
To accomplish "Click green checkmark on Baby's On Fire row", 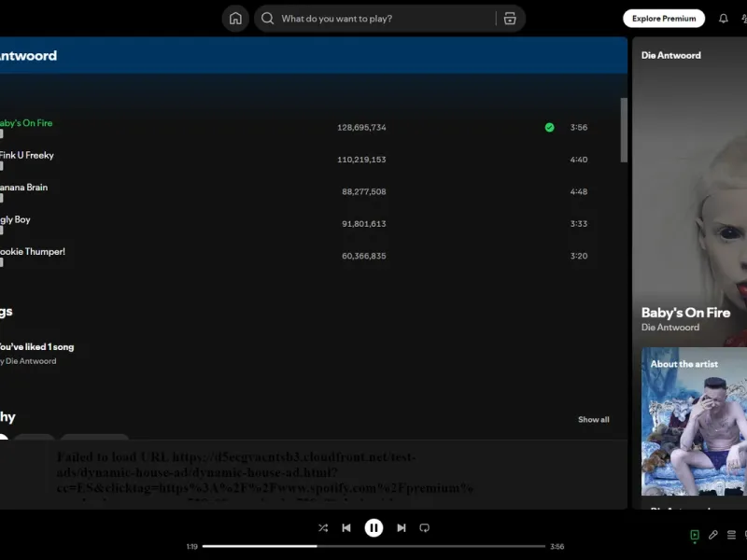I will coord(549,127).
